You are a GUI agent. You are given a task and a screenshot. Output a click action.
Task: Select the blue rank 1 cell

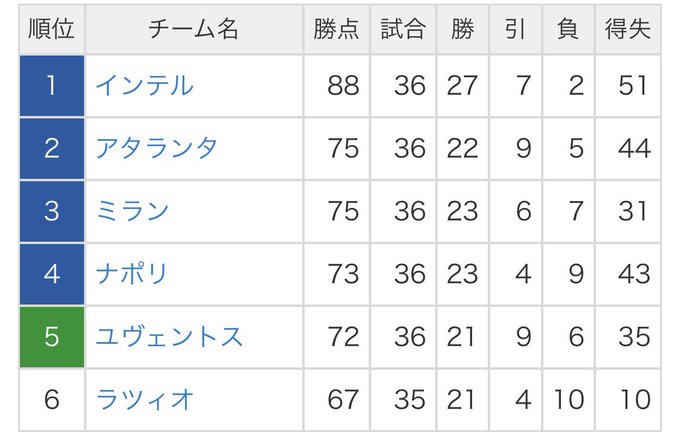[52, 85]
